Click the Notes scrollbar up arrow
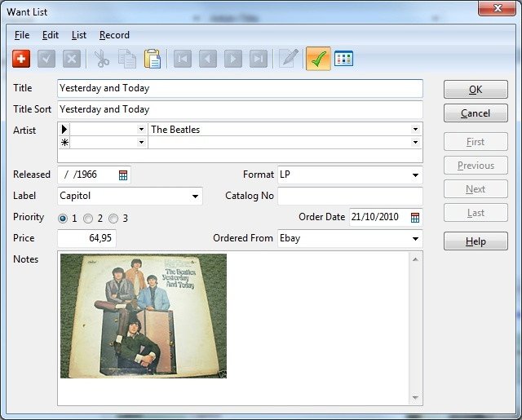Image resolution: width=522 pixels, height=420 pixels. tap(415, 259)
